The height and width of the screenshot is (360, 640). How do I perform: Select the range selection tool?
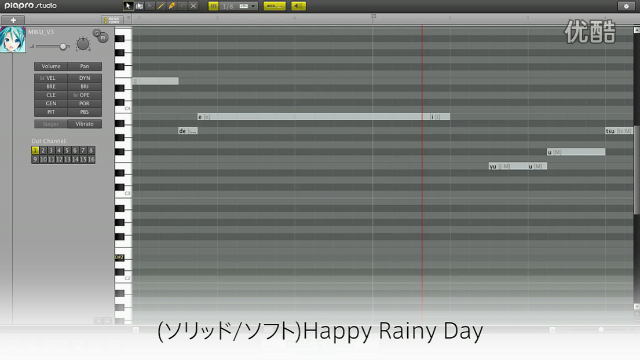(139, 6)
